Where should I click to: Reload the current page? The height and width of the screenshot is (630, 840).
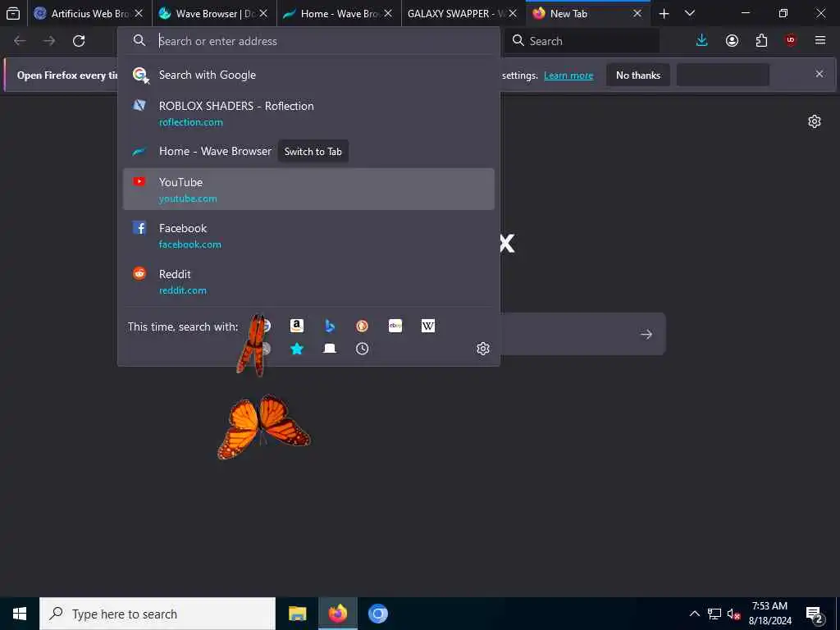[79, 41]
